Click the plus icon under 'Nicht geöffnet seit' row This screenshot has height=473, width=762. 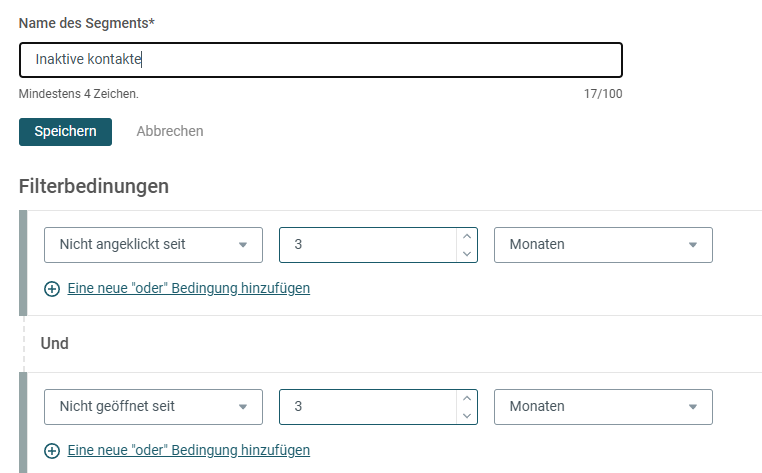pyautogui.click(x=52, y=451)
